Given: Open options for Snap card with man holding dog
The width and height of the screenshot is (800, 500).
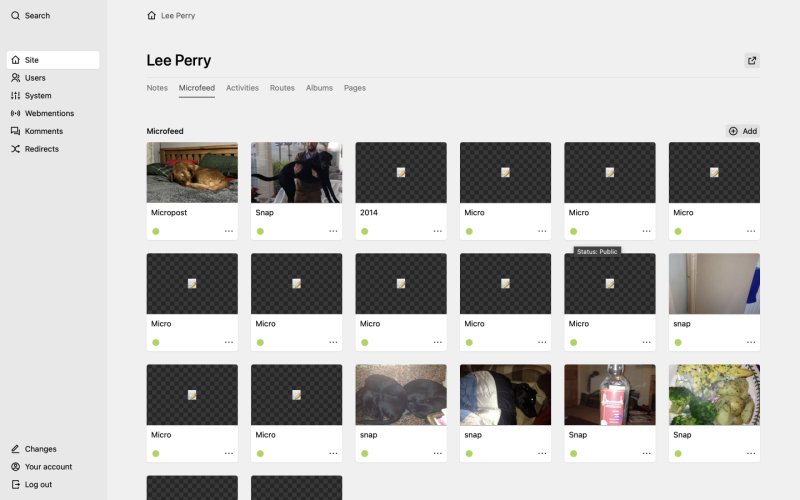Looking at the screenshot, I should 333,231.
